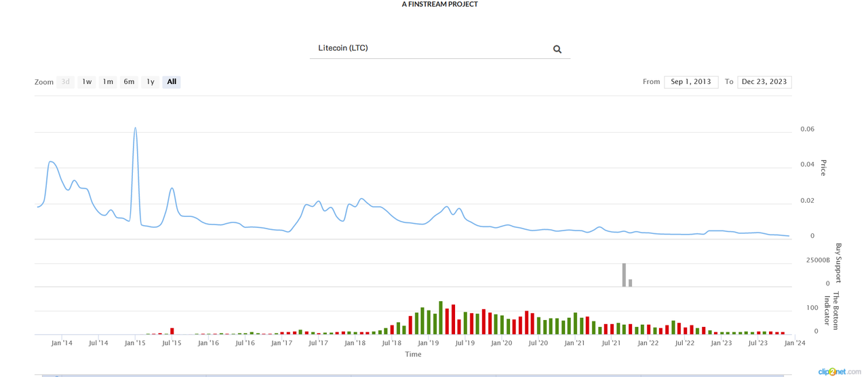Image resolution: width=868 pixels, height=377 pixels.
Task: Select the 3d zoom button
Action: click(x=66, y=82)
